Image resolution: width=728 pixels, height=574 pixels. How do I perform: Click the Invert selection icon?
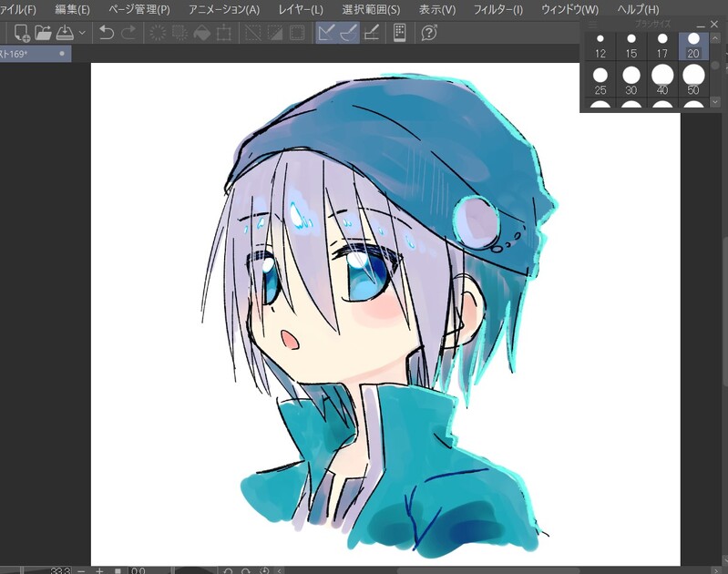pos(275,33)
